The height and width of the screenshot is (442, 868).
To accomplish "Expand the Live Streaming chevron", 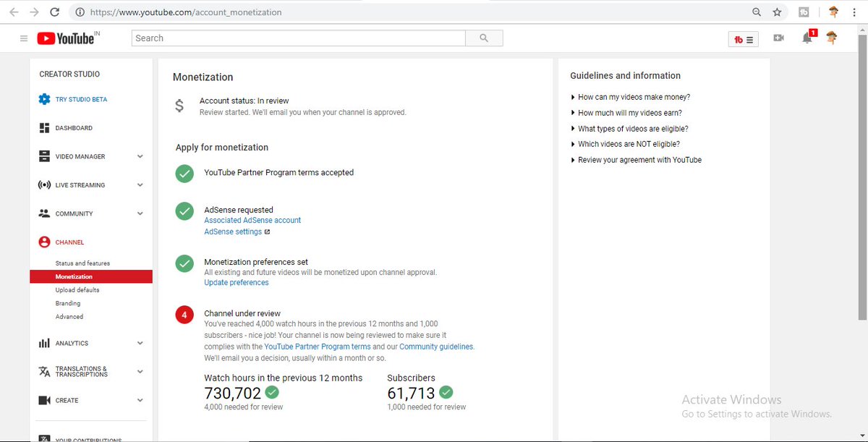I will pyautogui.click(x=140, y=185).
